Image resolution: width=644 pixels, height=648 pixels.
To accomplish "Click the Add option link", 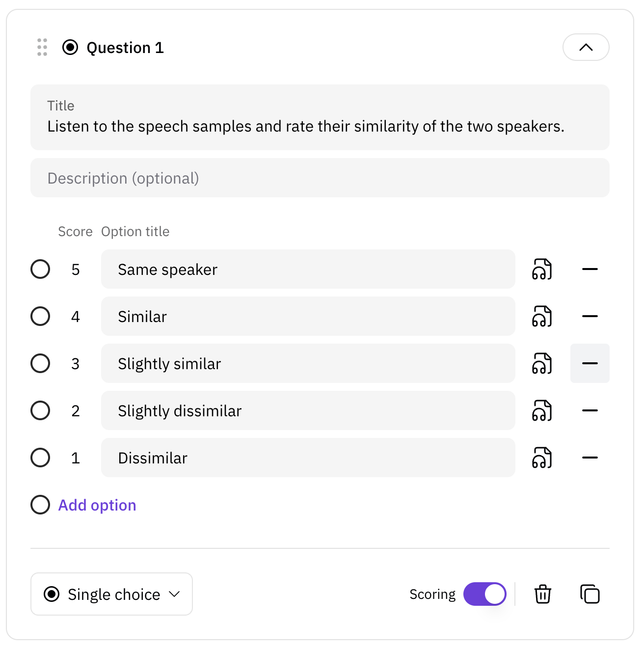I will click(x=97, y=505).
